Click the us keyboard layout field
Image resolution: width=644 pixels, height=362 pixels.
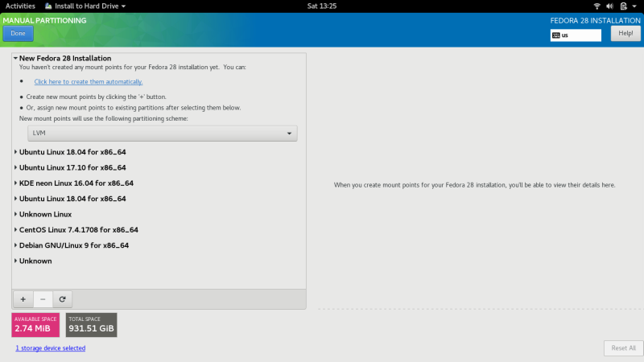[576, 35]
